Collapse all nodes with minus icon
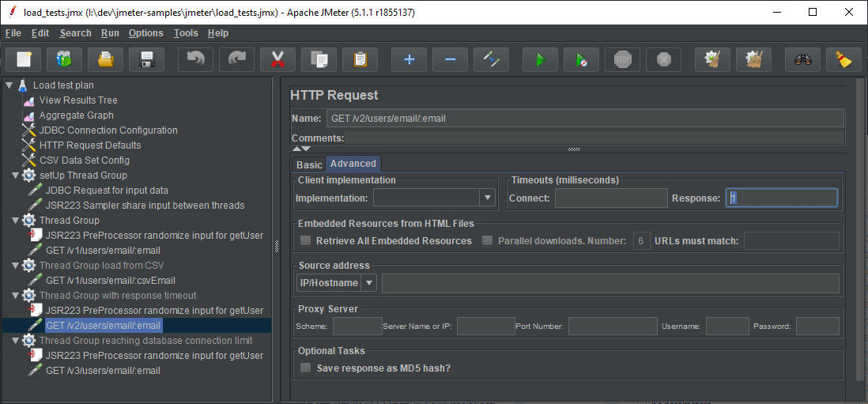 (x=450, y=59)
